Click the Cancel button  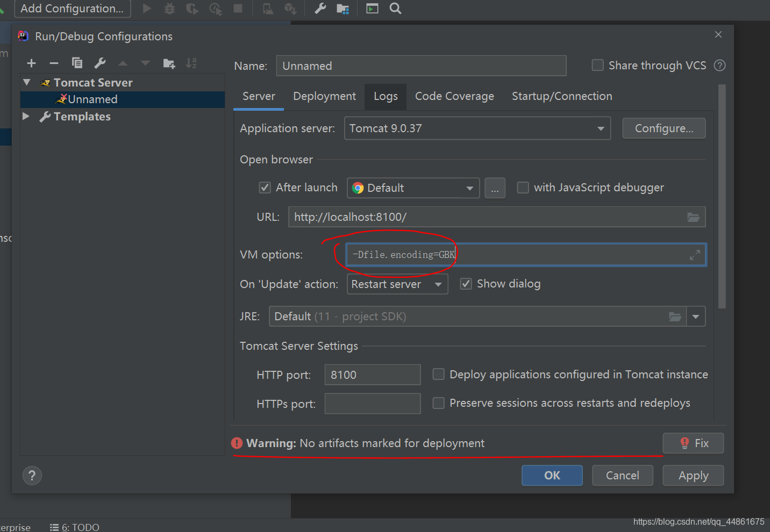coord(623,476)
